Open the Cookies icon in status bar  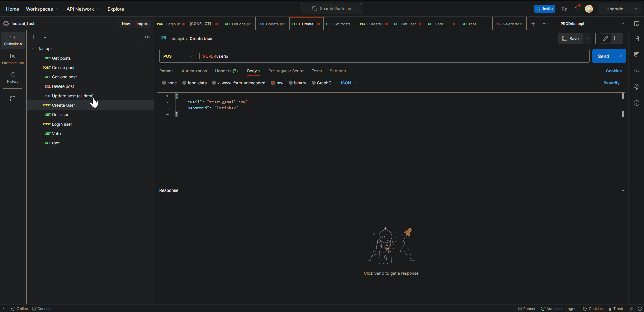tap(592, 308)
